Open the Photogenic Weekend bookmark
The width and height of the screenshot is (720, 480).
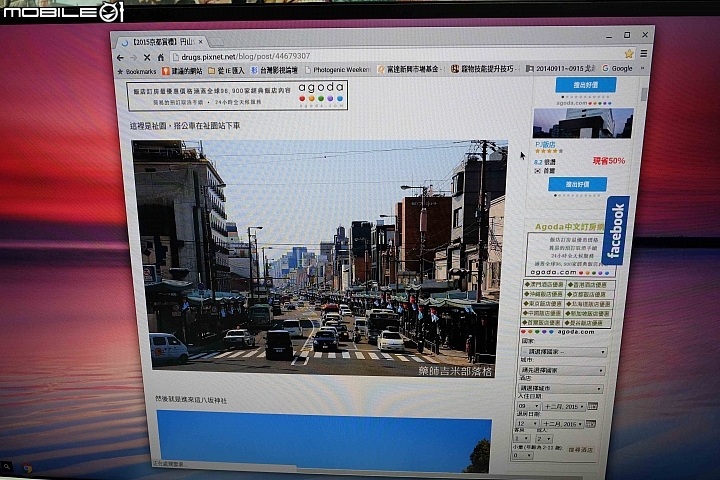click(337, 70)
